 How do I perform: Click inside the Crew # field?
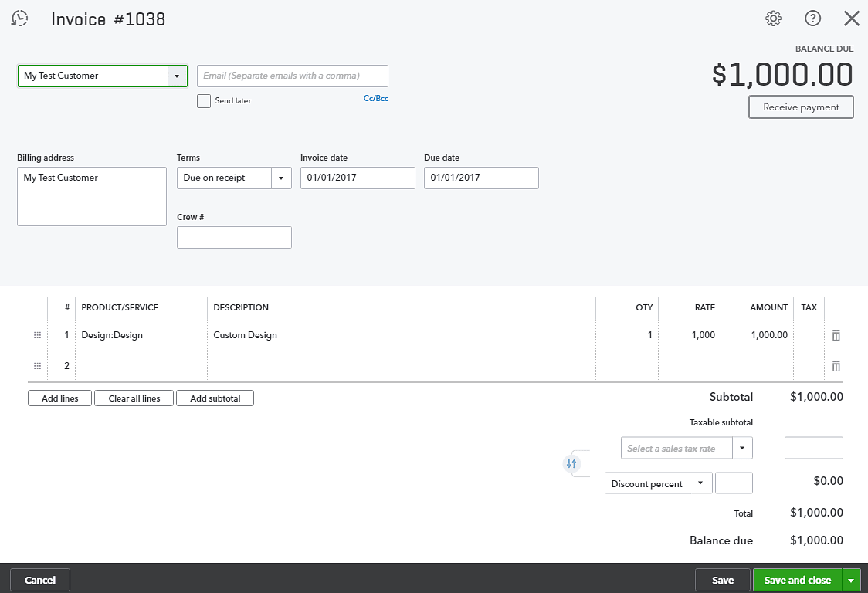[x=233, y=237]
